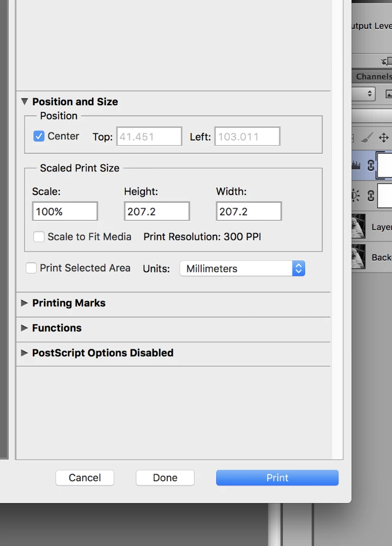Click the Background layer thumbnail
The width and height of the screenshot is (392, 546).
coord(359,257)
